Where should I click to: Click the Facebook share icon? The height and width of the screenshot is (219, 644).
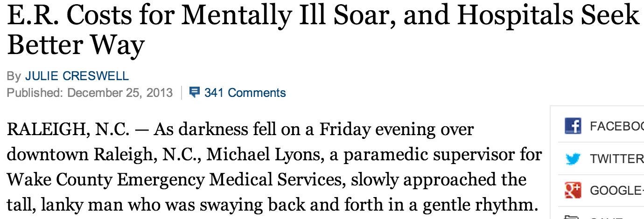573,126
